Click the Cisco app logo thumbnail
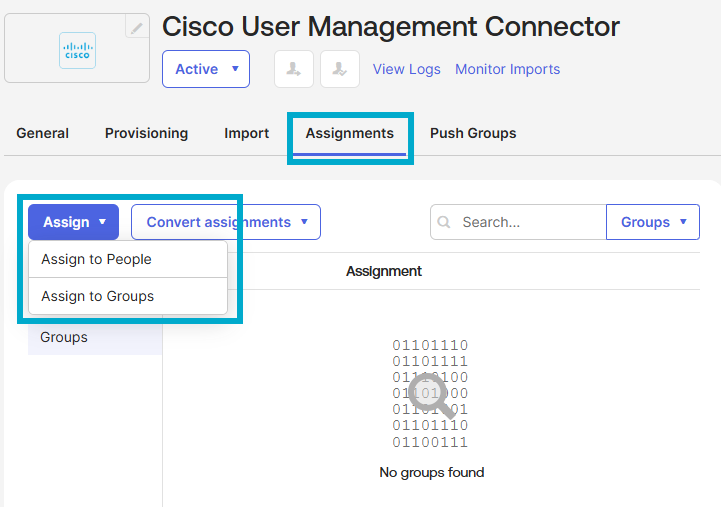The height and width of the screenshot is (507, 721). (77, 50)
